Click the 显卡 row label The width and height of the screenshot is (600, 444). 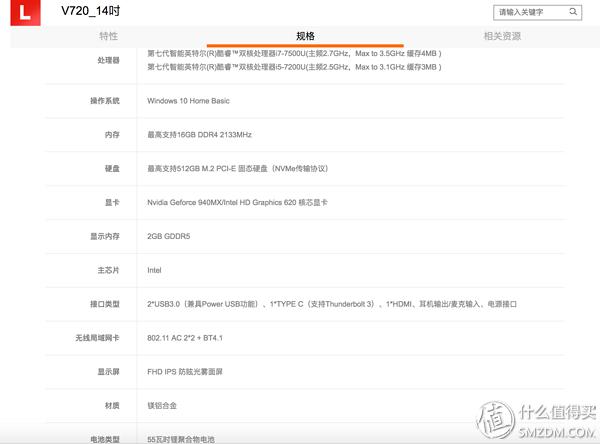click(x=112, y=202)
